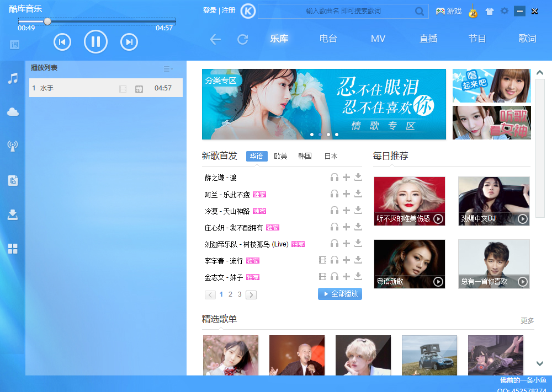Switch to the 直播 tab
The image size is (552, 392).
(428, 39)
